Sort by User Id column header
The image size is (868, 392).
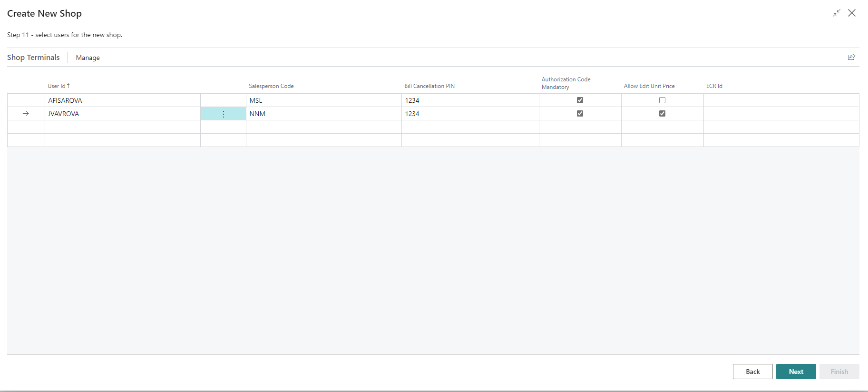point(59,86)
